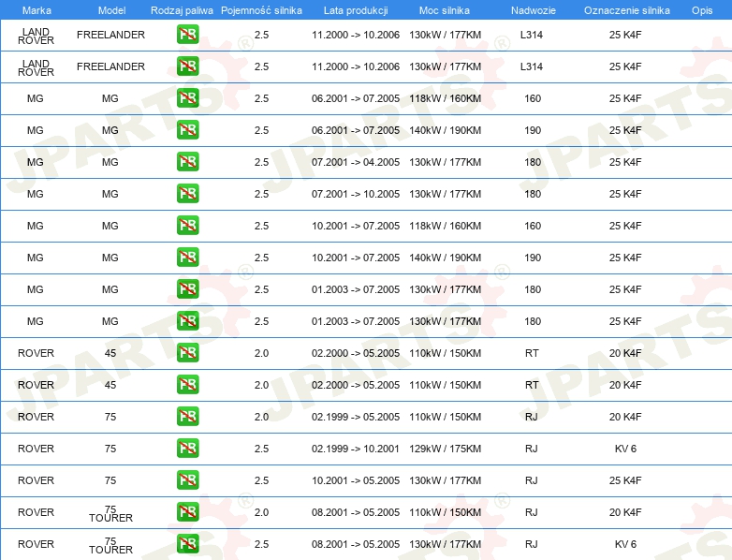Click fuel icon in MG 10.2001 140kW row
This screenshot has height=560, width=732.
pyautogui.click(x=187, y=257)
